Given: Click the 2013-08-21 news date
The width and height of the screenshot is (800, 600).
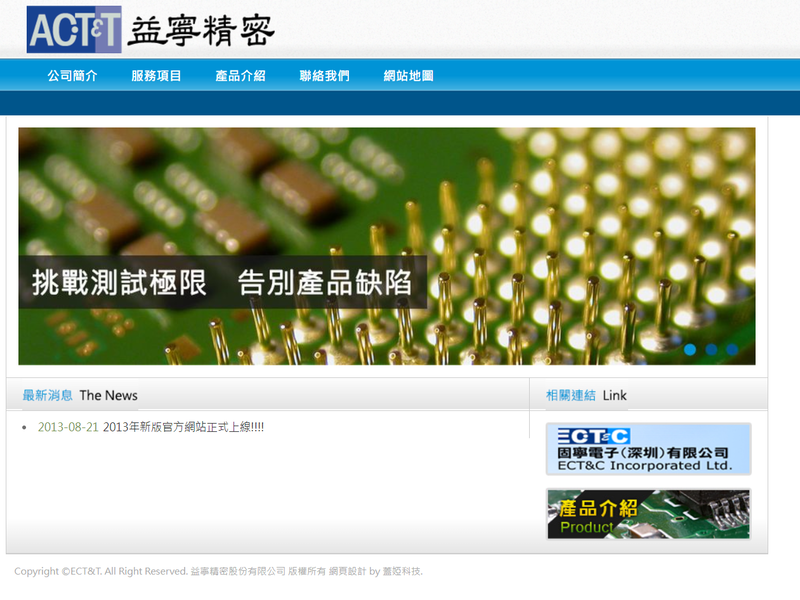Looking at the screenshot, I should 68,427.
